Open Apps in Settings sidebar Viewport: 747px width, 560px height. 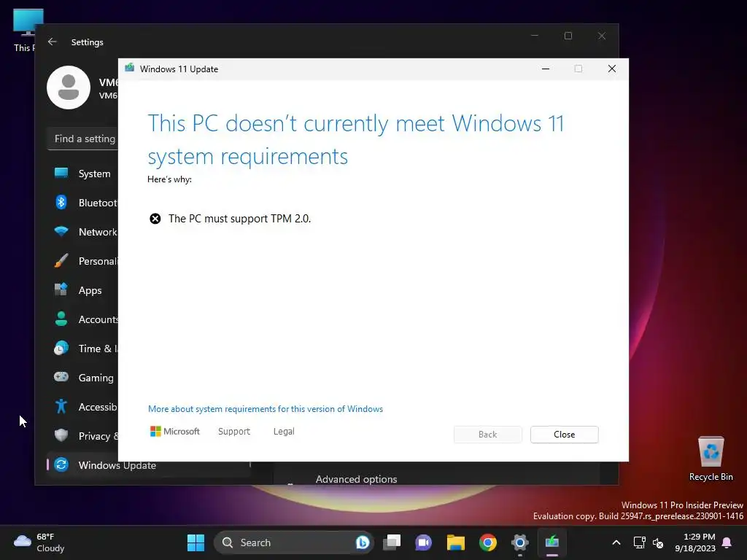[83, 290]
